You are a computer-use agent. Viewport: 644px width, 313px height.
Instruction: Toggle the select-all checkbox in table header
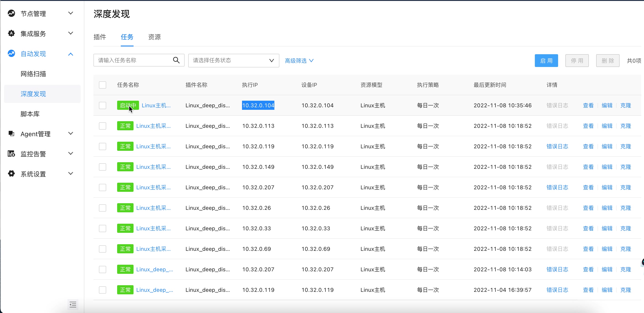(x=103, y=85)
